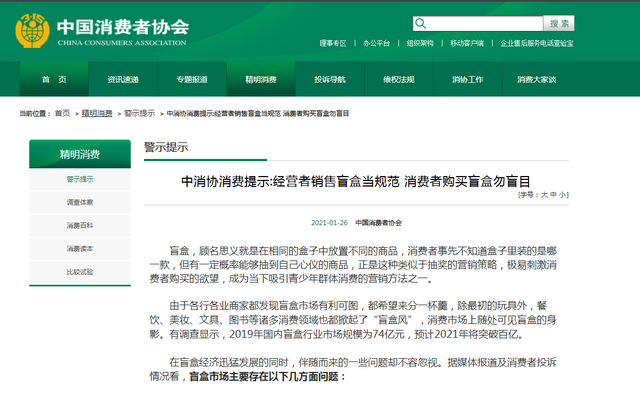The height and width of the screenshot is (394, 640).
Task: Click the 精明消费 sidebar header
Action: coord(80,154)
